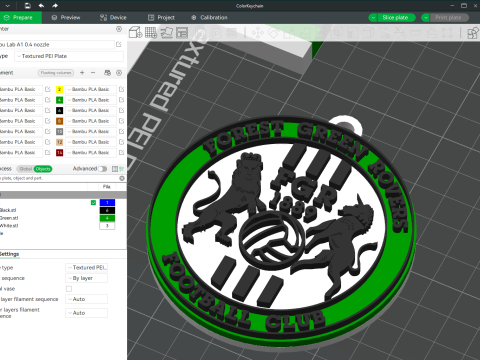Click the Arrange all objects icon
480x360 pixels.
(x=182, y=33)
